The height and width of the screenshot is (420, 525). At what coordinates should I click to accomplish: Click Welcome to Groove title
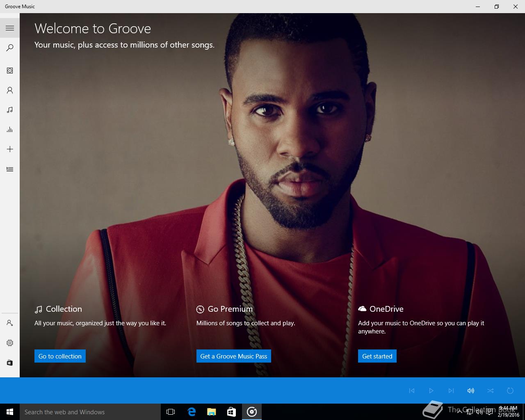click(x=93, y=28)
